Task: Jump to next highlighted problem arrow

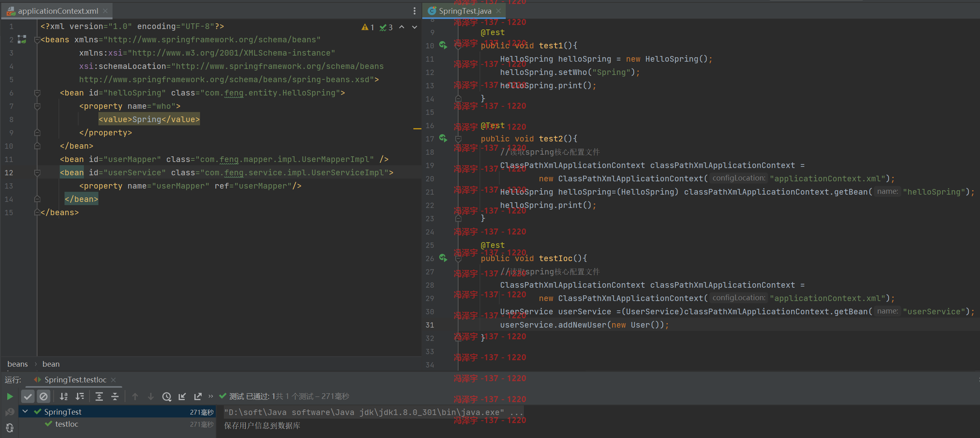Action: tap(415, 27)
